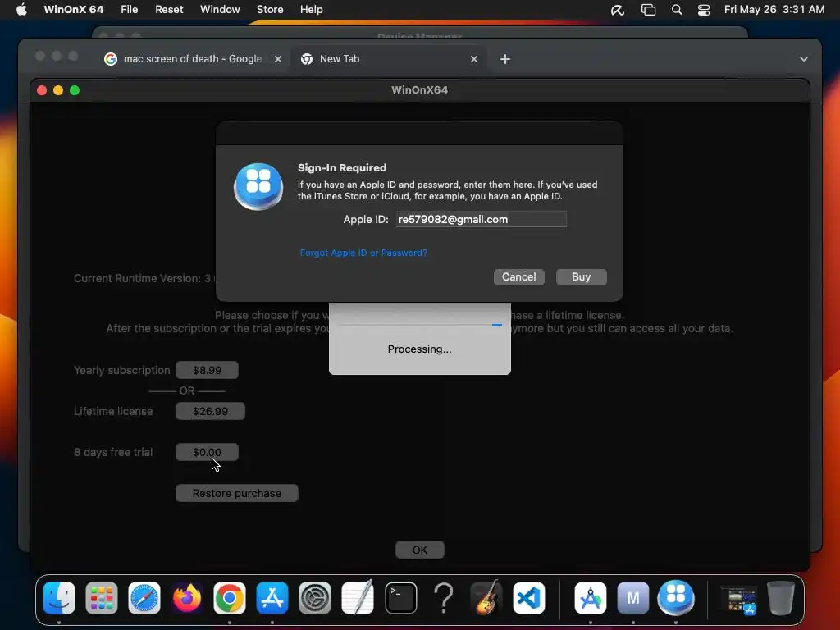Click the Restore purchase button
Screen dimensions: 840x630
[237, 493]
